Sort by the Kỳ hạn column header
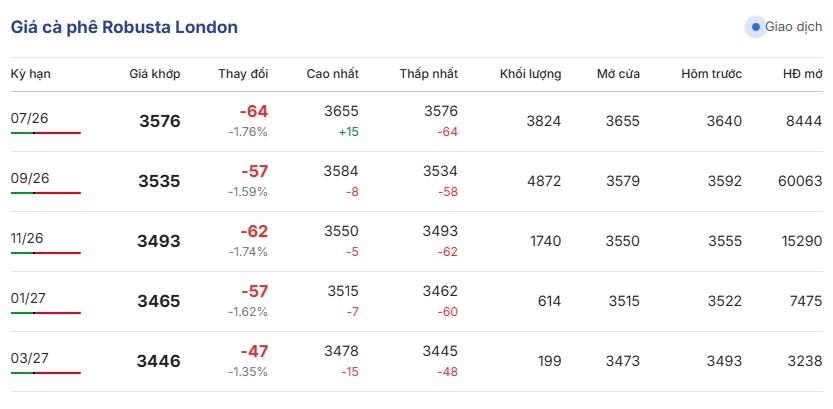 (x=31, y=74)
